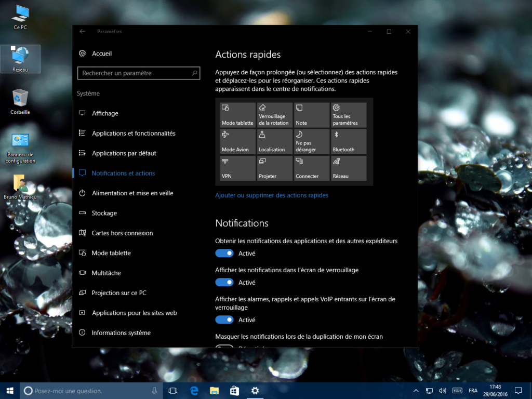
Task: Toggle Verrouillage de la rotation tile
Action: tap(274, 115)
